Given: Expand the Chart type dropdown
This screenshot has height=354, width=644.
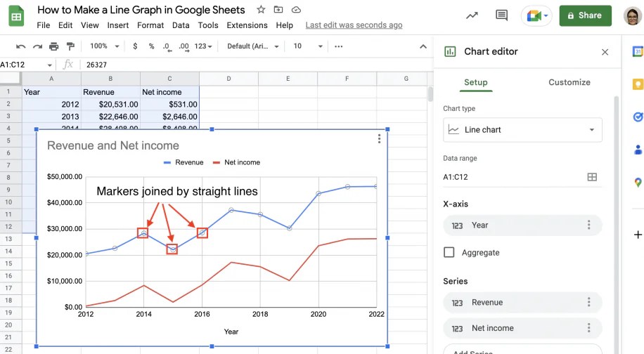Looking at the screenshot, I should coord(522,130).
